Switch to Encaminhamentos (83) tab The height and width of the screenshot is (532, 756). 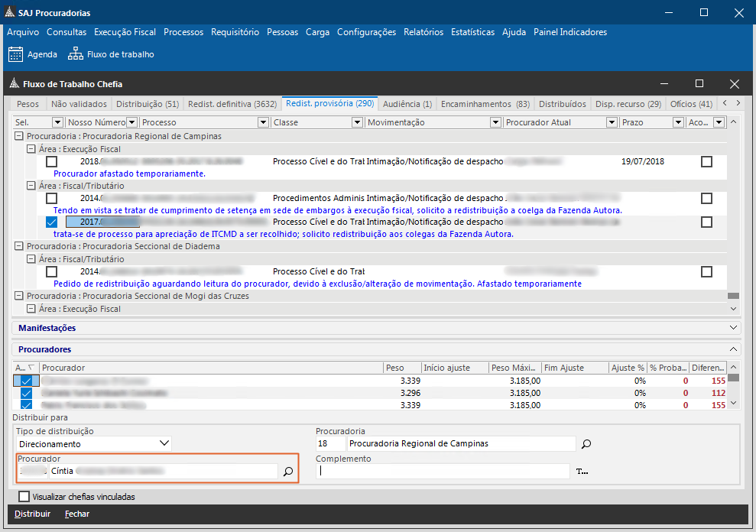coord(485,104)
